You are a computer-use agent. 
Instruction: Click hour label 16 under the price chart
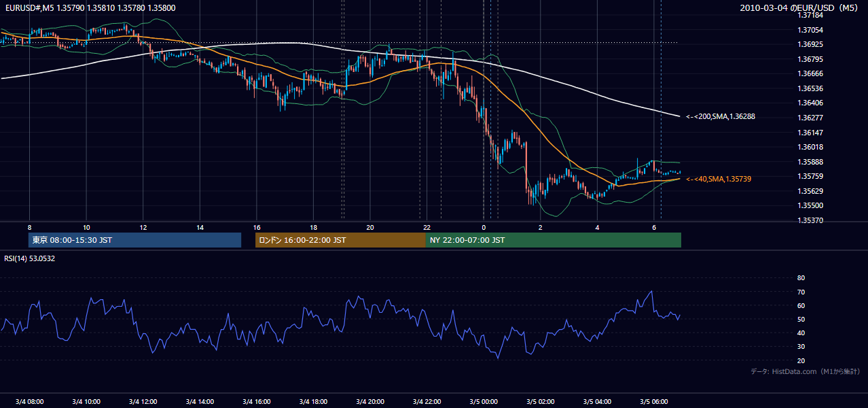click(256, 227)
